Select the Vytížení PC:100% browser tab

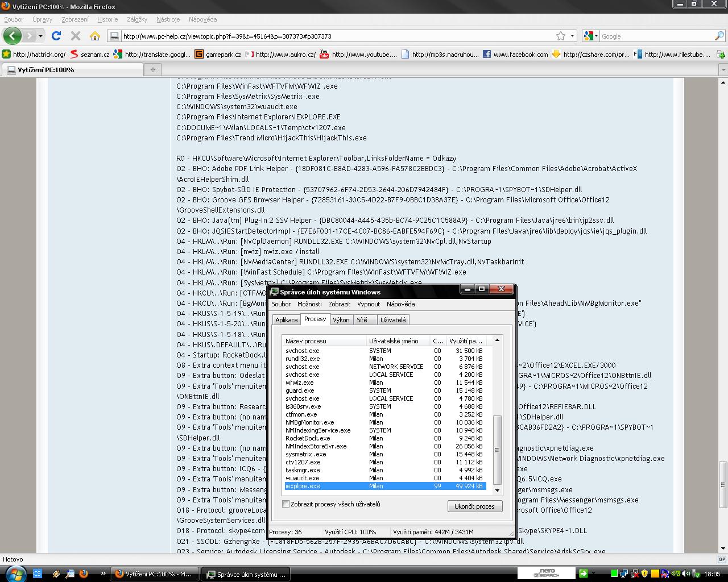(73, 69)
